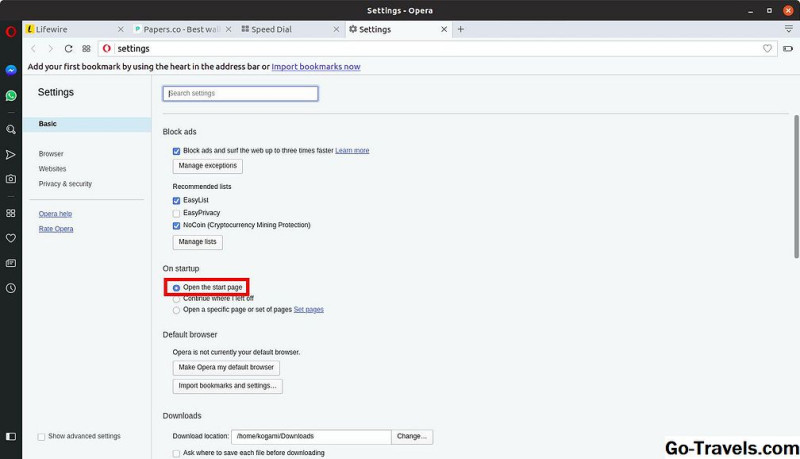Go back to previous page
Image resolution: width=800 pixels, height=459 pixels.
tap(34, 48)
